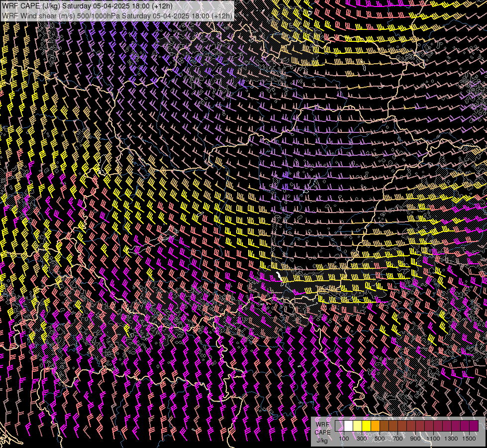Select the pale yellow CAPE legend swatch
This screenshot has width=487, height=448.
point(358,426)
